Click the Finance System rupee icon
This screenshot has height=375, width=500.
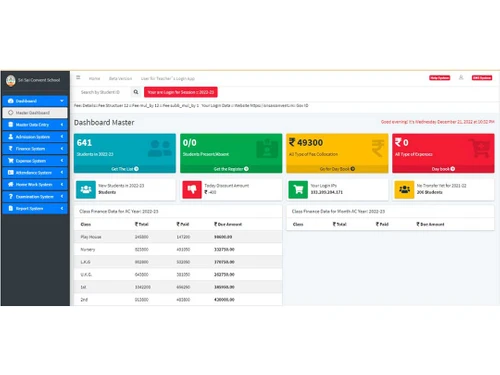coord(11,149)
